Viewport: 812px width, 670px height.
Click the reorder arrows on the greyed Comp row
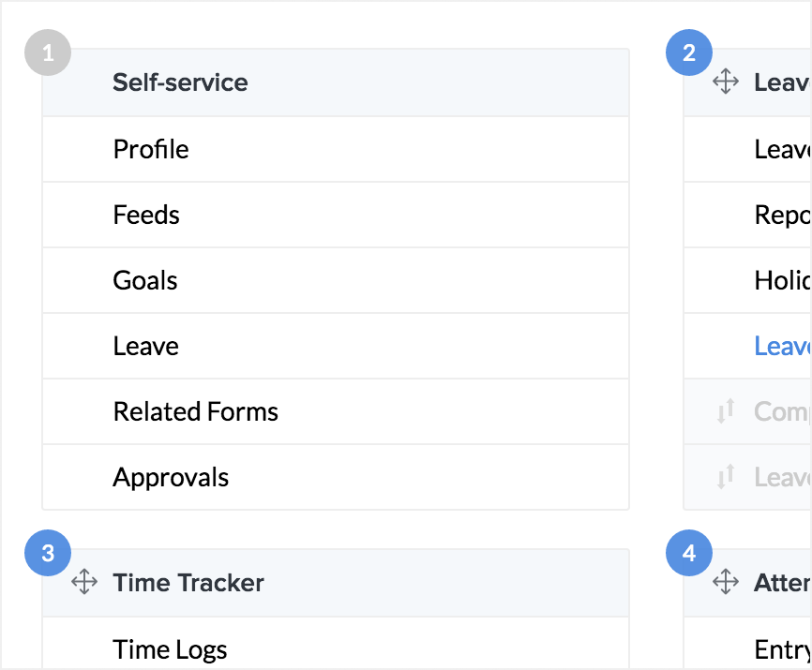(725, 411)
